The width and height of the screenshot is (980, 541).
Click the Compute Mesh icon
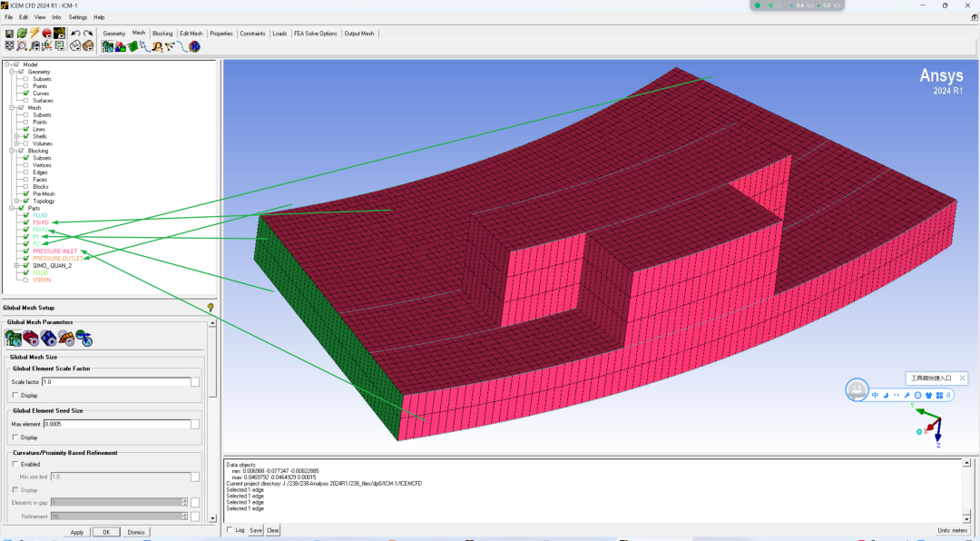coord(195,46)
